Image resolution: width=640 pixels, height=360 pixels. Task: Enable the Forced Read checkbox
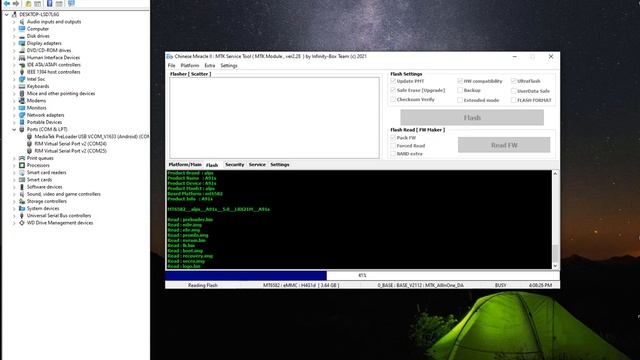coord(393,146)
